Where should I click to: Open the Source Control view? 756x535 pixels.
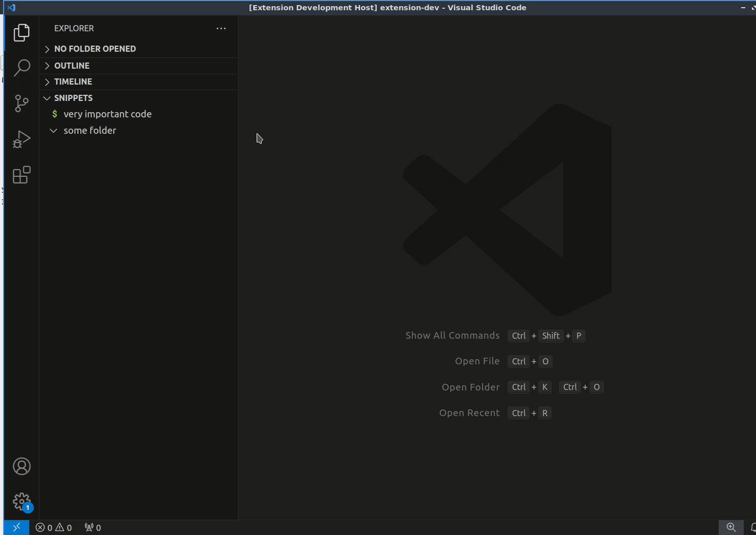[x=22, y=104]
